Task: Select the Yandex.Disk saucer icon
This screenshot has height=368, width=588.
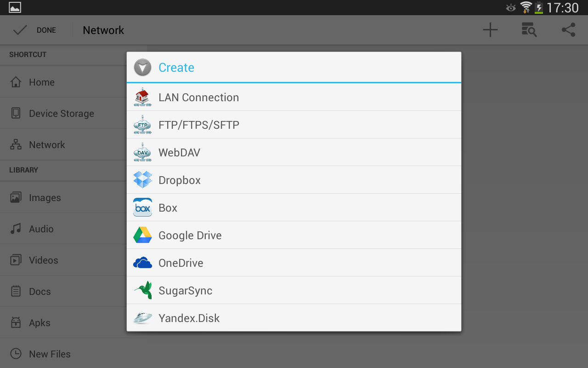Action: click(x=142, y=318)
